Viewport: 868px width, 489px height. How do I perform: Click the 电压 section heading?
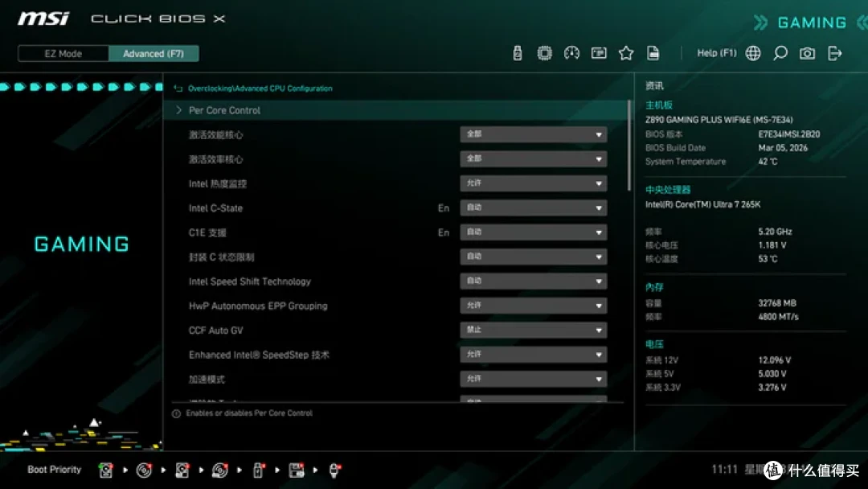point(654,344)
